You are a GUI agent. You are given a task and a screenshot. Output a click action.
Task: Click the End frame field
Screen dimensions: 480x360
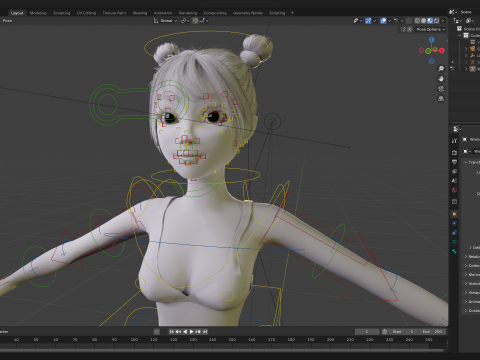pyautogui.click(x=431, y=331)
